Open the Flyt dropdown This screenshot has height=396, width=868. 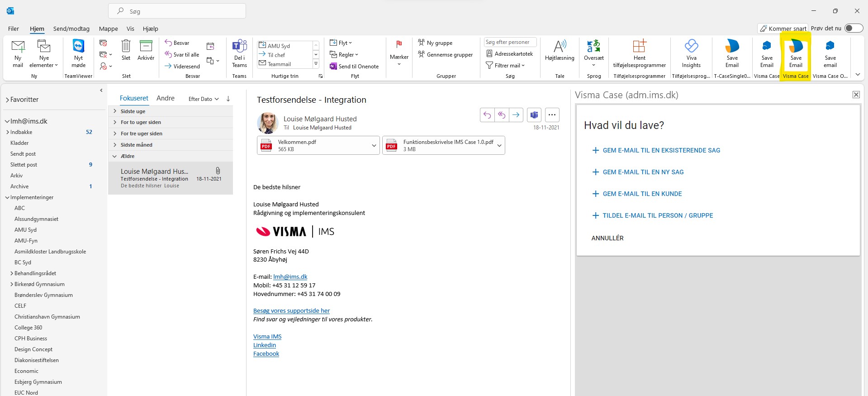pyautogui.click(x=341, y=43)
